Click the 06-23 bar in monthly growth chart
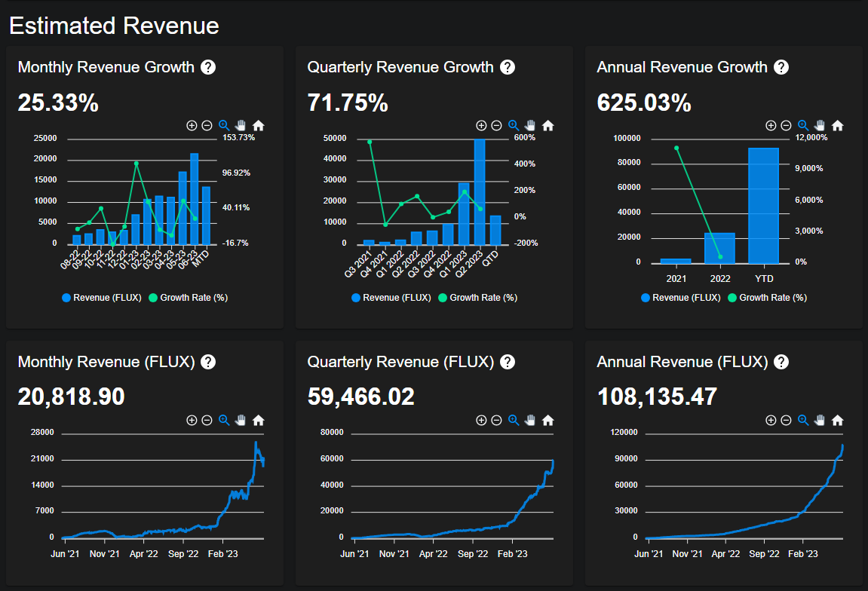 coord(195,199)
